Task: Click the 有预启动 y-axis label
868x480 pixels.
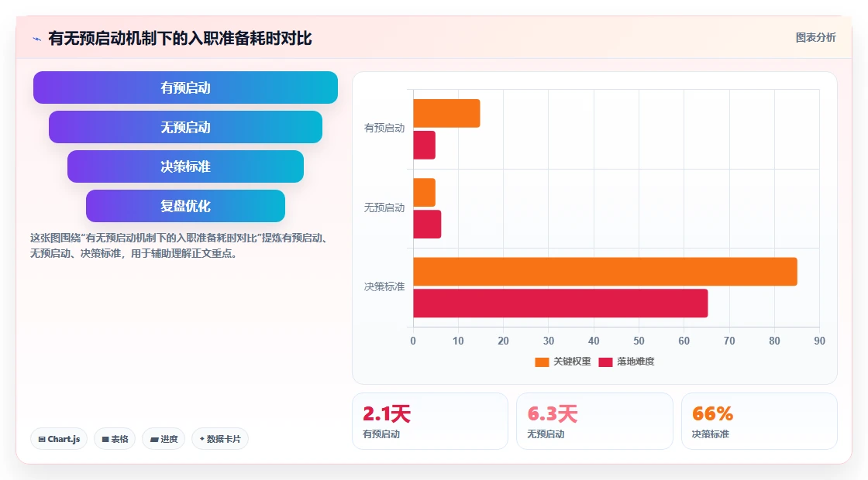Action: tap(384, 129)
